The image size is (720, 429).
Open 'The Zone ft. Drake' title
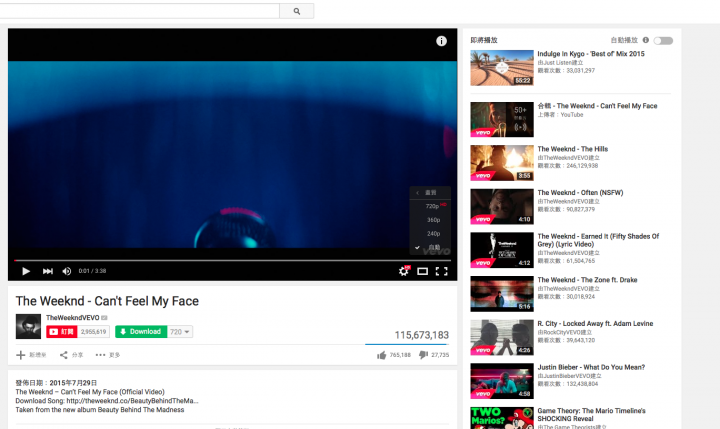(587, 280)
